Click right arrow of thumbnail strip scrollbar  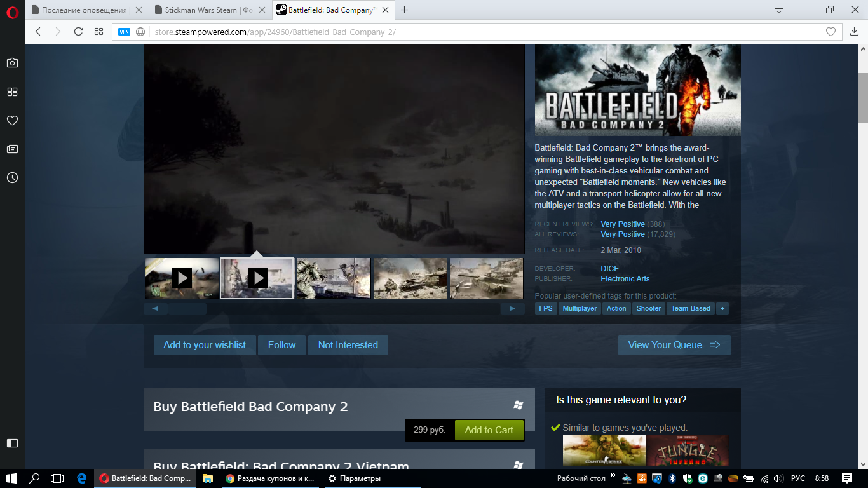pos(513,309)
